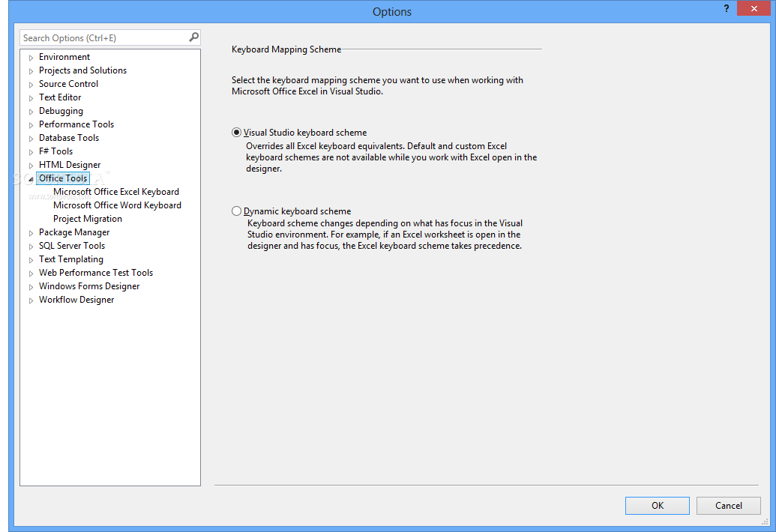Image resolution: width=776 pixels, height=532 pixels.
Task: Select Debugging category
Action: click(61, 111)
